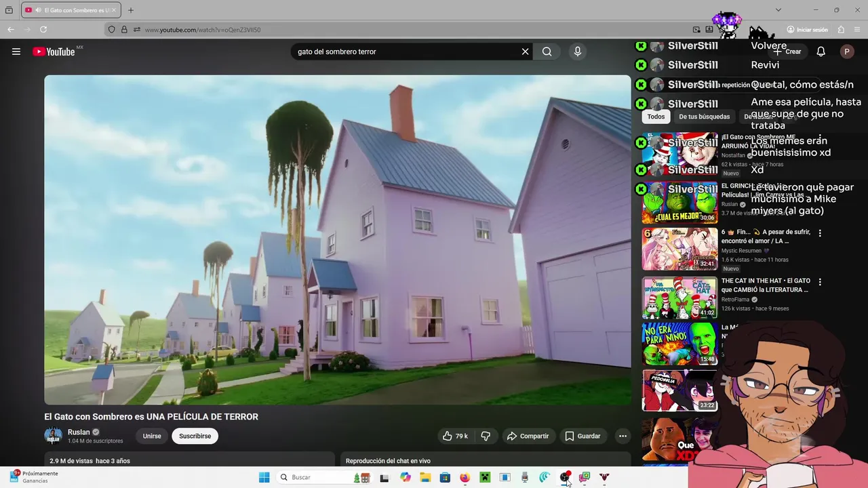The height and width of the screenshot is (488, 868).
Task: Click the video title 'El Gato con Sombrero es UNA PELÍCULA DE TERROR'
Action: (x=151, y=417)
